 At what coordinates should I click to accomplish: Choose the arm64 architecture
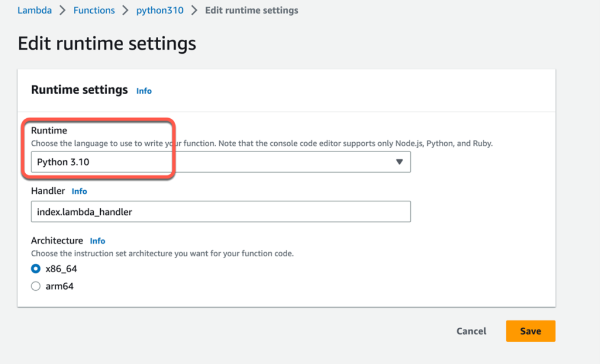pyautogui.click(x=36, y=286)
